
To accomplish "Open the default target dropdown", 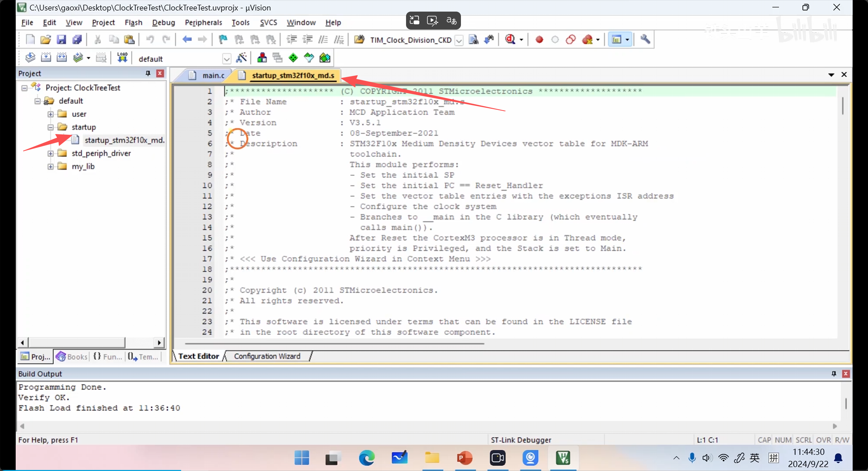I will click(226, 59).
